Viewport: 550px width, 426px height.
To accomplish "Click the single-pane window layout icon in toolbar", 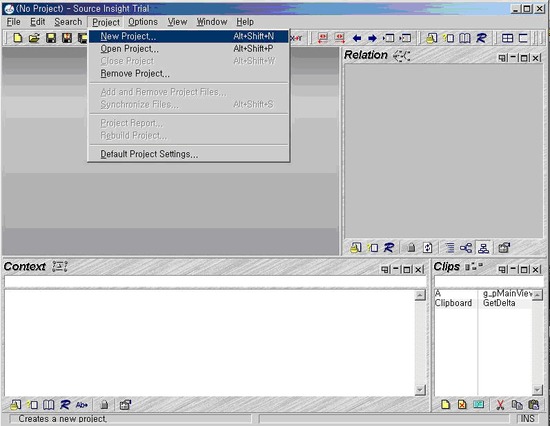I will (x=523, y=38).
